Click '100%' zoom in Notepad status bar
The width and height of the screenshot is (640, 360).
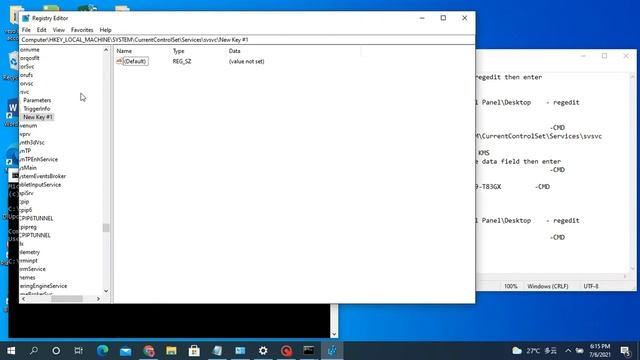coord(510,286)
